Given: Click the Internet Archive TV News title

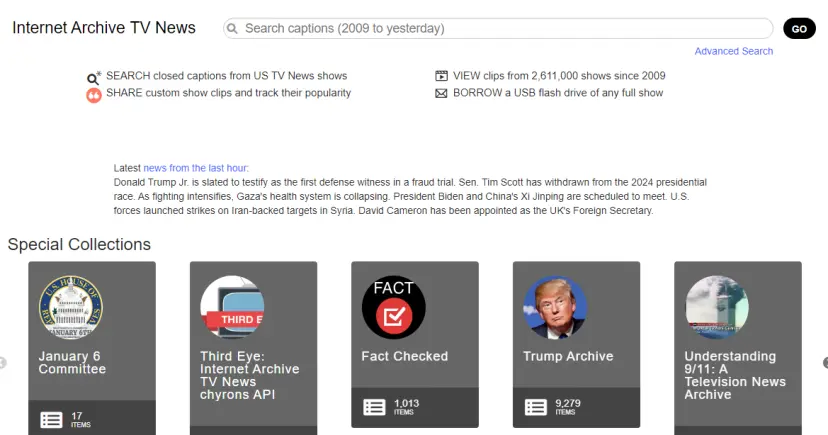Looking at the screenshot, I should 104,27.
